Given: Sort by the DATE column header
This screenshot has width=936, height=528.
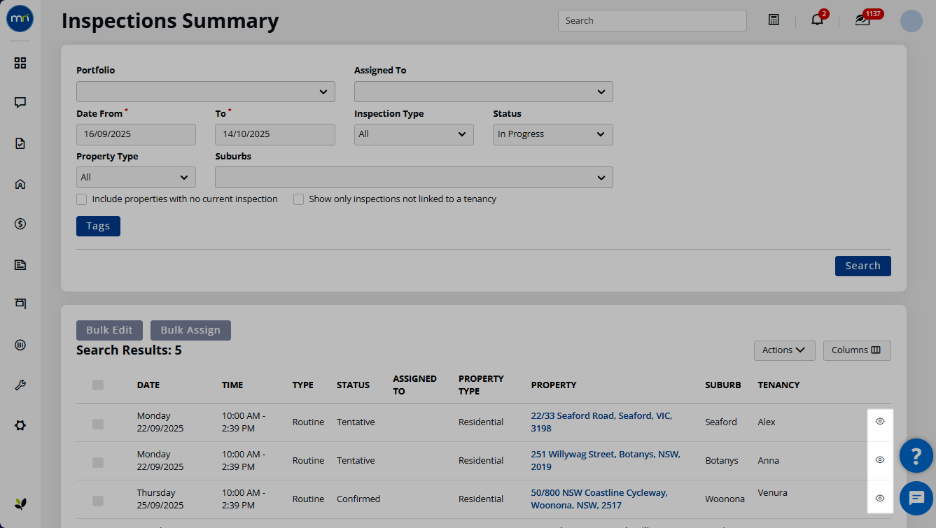Looking at the screenshot, I should (148, 385).
